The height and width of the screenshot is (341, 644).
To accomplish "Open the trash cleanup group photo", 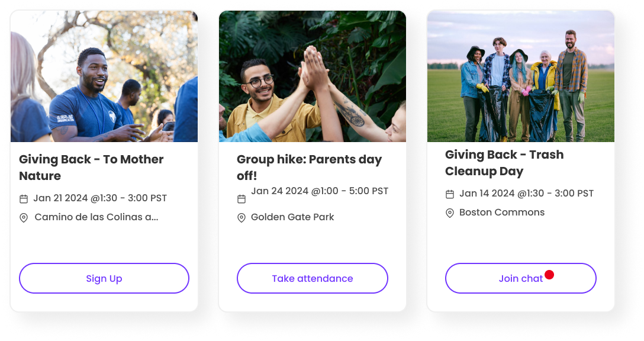I will pos(521,76).
